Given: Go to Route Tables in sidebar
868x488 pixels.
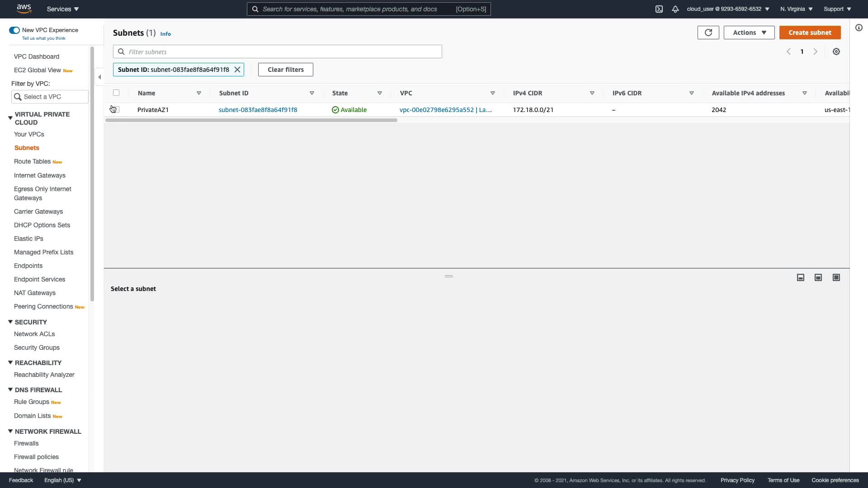Looking at the screenshot, I should coord(32,161).
